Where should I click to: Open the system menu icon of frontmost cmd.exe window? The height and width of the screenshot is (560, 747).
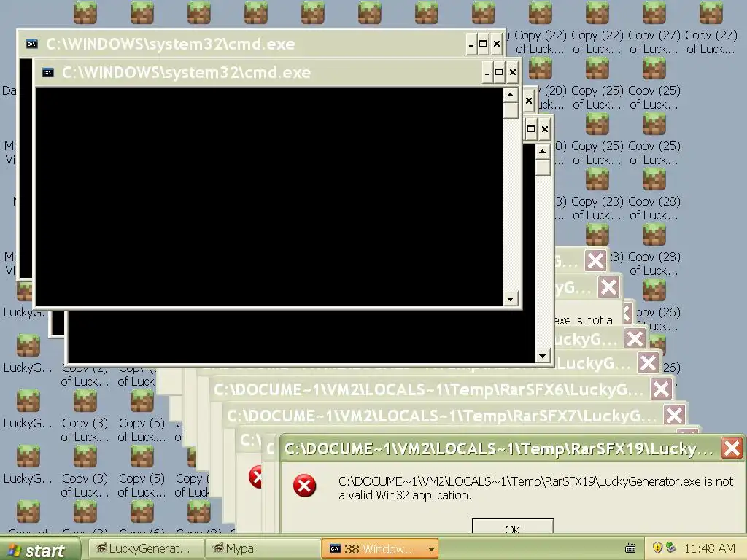tap(48, 72)
